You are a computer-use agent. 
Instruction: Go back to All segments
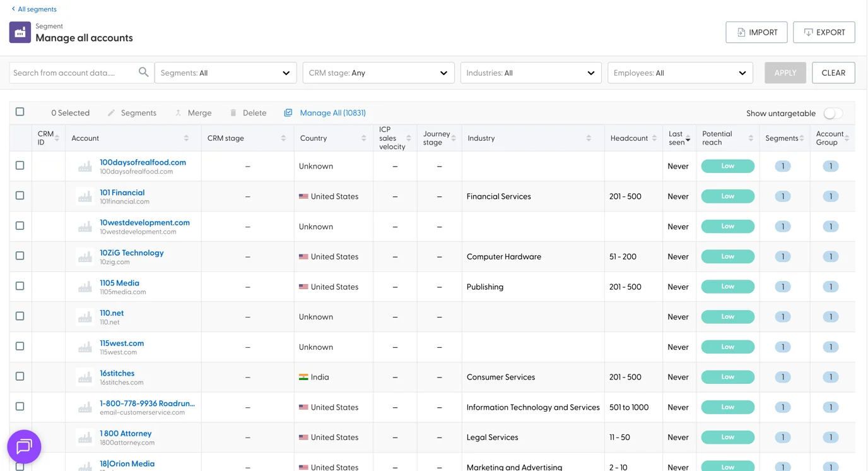click(x=34, y=9)
